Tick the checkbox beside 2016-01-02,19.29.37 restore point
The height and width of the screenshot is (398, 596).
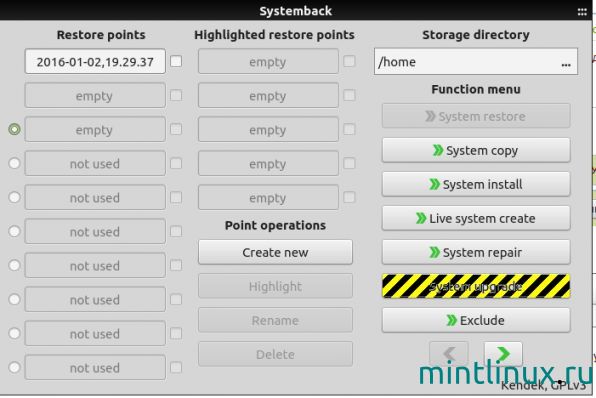[176, 61]
